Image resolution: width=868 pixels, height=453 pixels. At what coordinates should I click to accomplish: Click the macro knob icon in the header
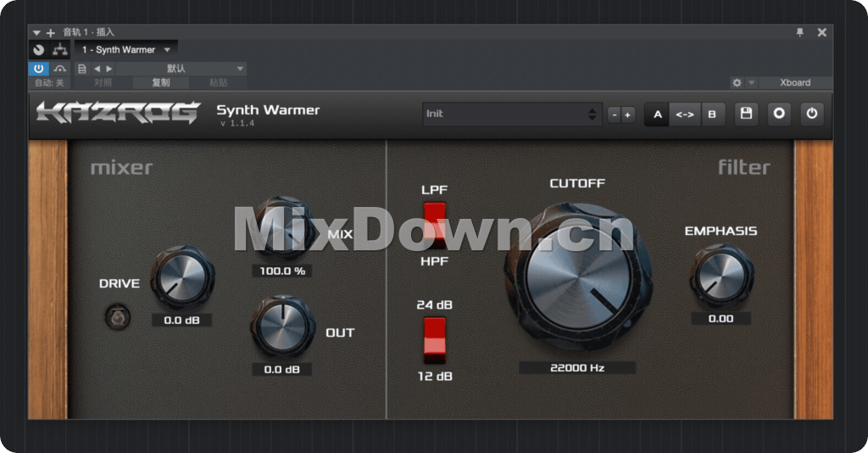tap(39, 50)
